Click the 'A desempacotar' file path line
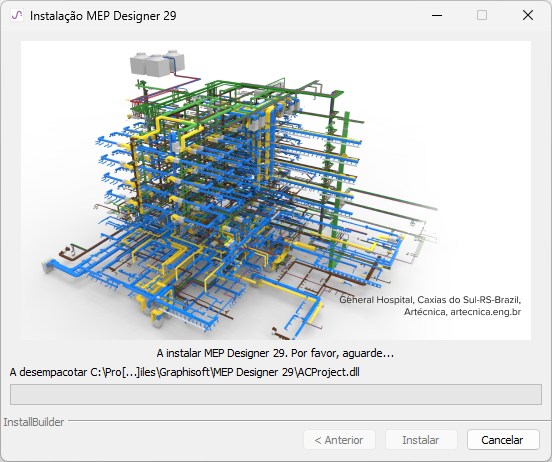This screenshot has height=462, width=552. tap(185, 372)
